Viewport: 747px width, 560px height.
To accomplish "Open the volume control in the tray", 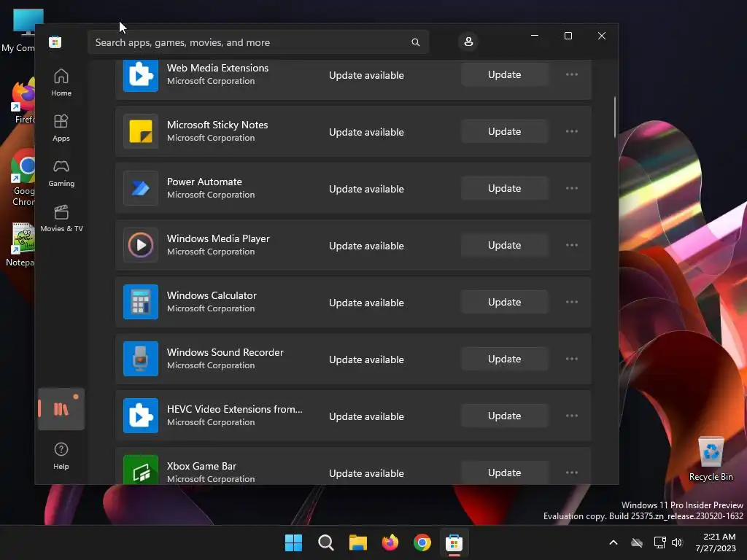I will (677, 542).
